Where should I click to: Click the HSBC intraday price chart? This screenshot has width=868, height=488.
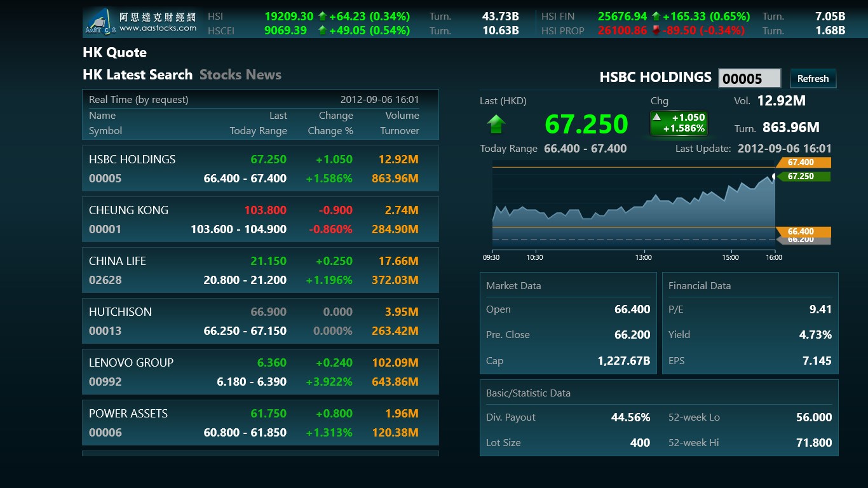pos(634,207)
